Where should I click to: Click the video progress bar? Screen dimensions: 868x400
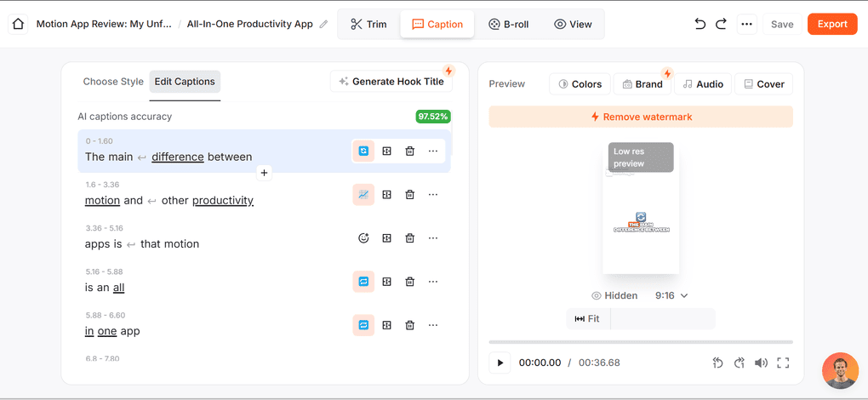click(641, 342)
